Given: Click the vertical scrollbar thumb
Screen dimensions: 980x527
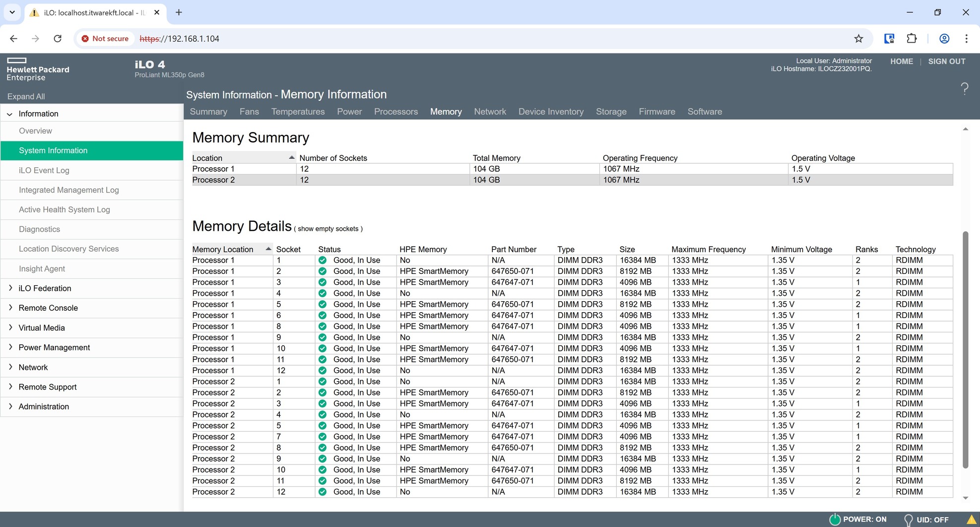Looking at the screenshot, I should 965,349.
